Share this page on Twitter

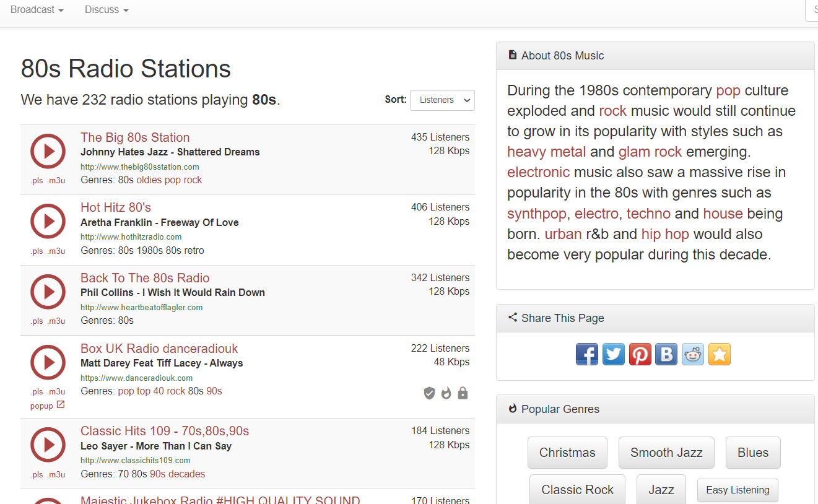[613, 354]
